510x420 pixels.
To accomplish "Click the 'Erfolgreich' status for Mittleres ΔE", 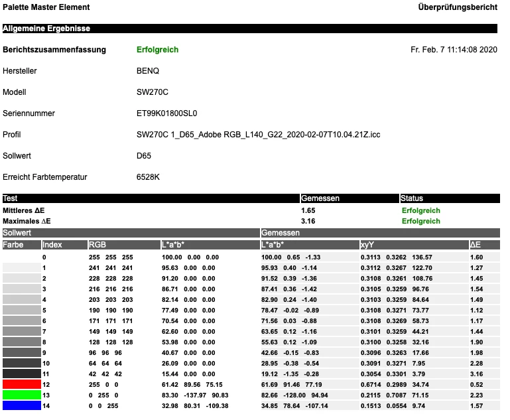I will point(421,210).
